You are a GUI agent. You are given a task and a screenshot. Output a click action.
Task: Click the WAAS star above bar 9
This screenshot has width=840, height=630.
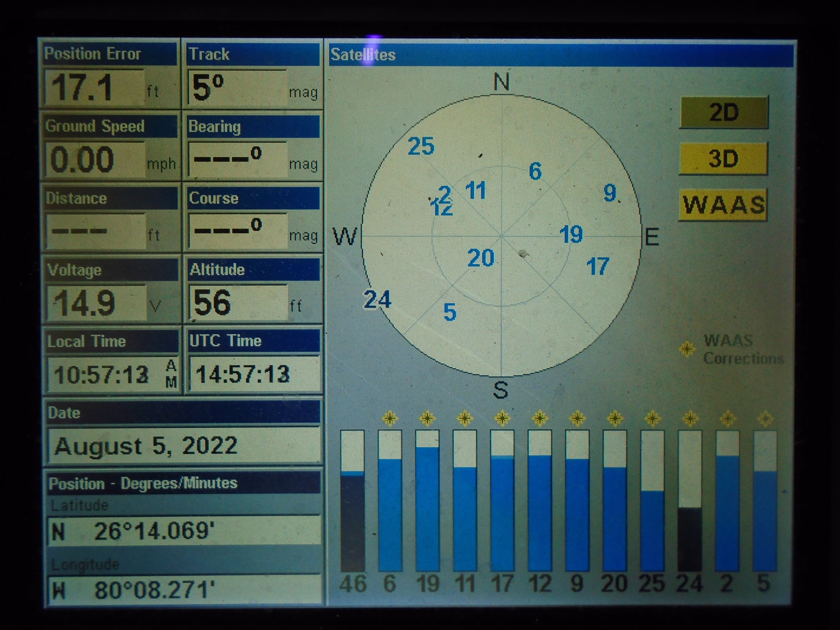click(x=577, y=418)
